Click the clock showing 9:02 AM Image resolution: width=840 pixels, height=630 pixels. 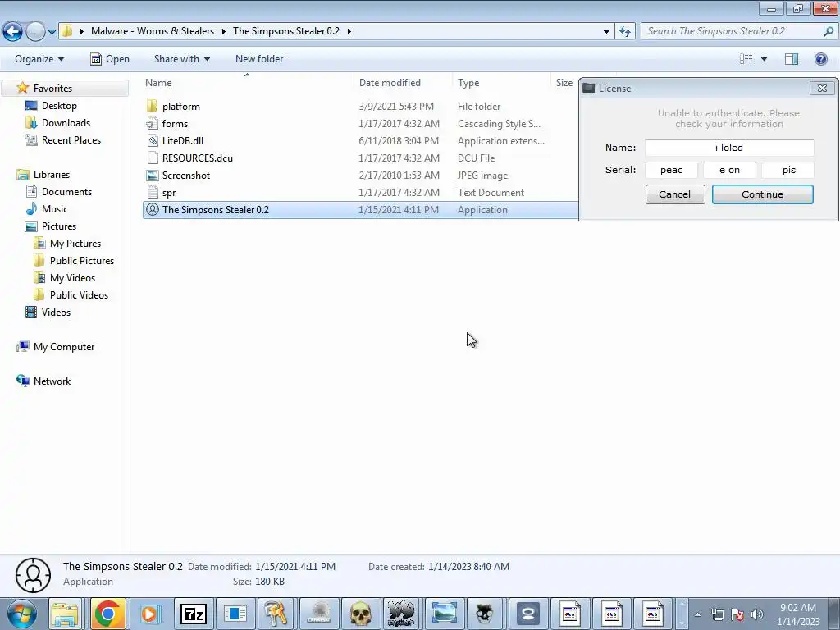click(798, 614)
